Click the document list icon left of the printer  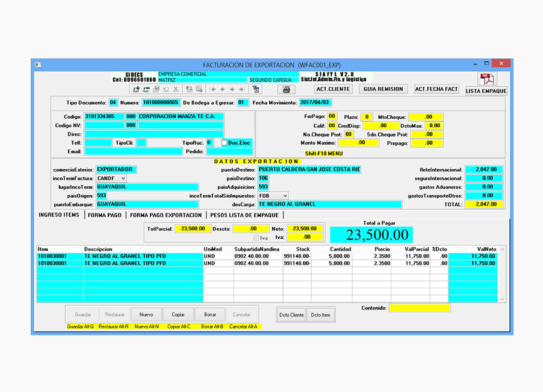pyautogui.click(x=256, y=89)
